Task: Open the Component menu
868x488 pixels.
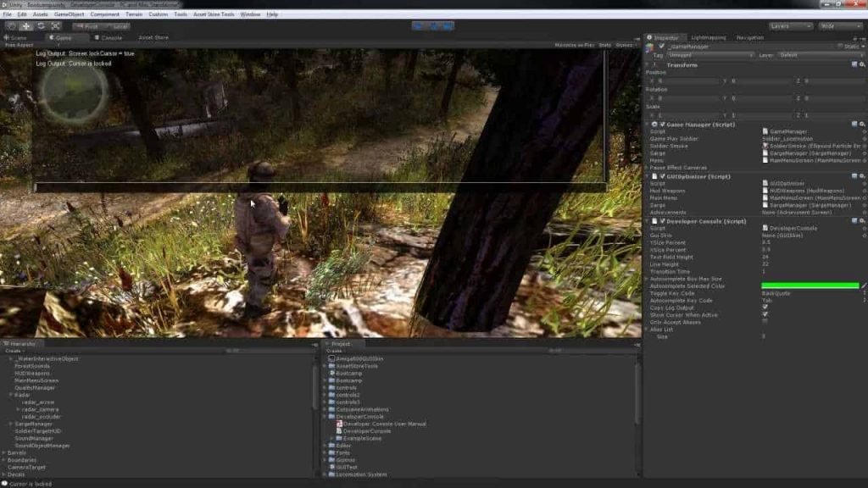Action: (104, 14)
